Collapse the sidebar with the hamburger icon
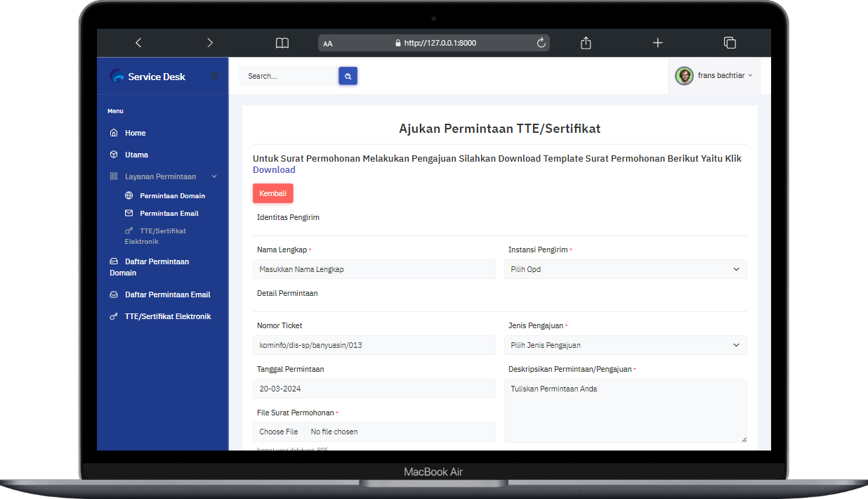 point(215,76)
